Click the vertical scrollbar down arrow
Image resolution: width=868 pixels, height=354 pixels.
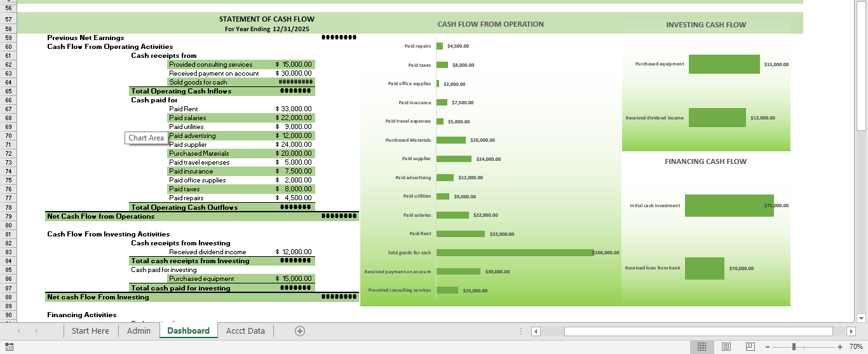862,318
